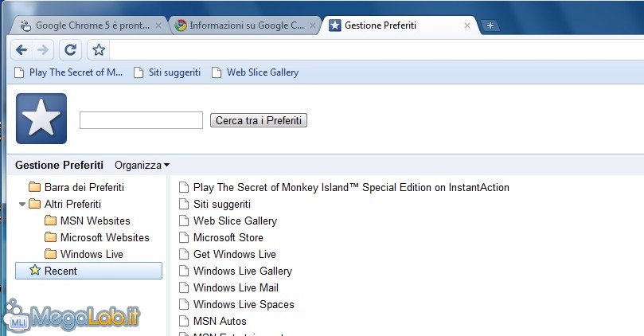Reload the page with refresh icon
644x336 pixels.
(x=70, y=50)
